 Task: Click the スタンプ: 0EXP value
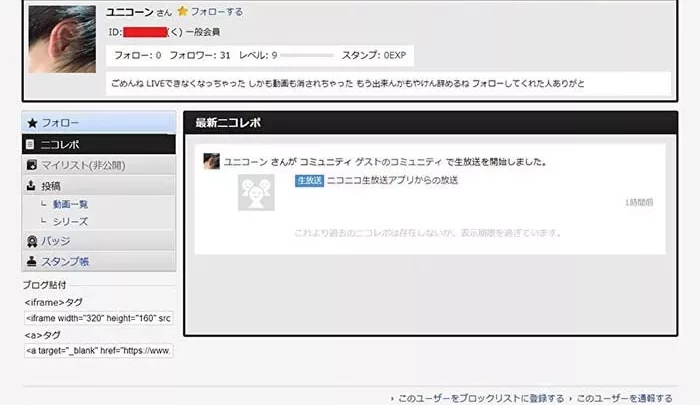tap(374, 55)
